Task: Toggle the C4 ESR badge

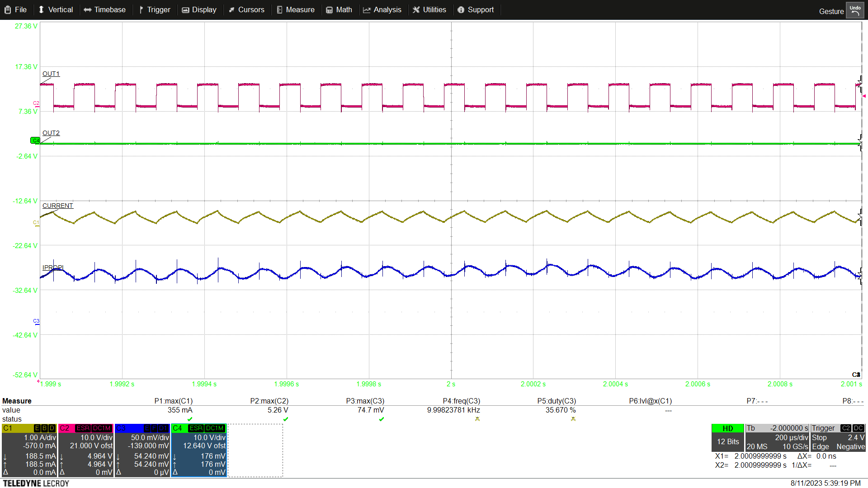Action: pos(196,428)
